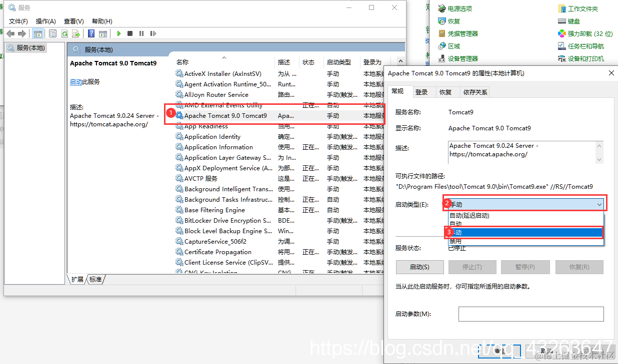Select the CaptureService_506f2 service row
The height and width of the screenshot is (364, 618).
pos(279,241)
